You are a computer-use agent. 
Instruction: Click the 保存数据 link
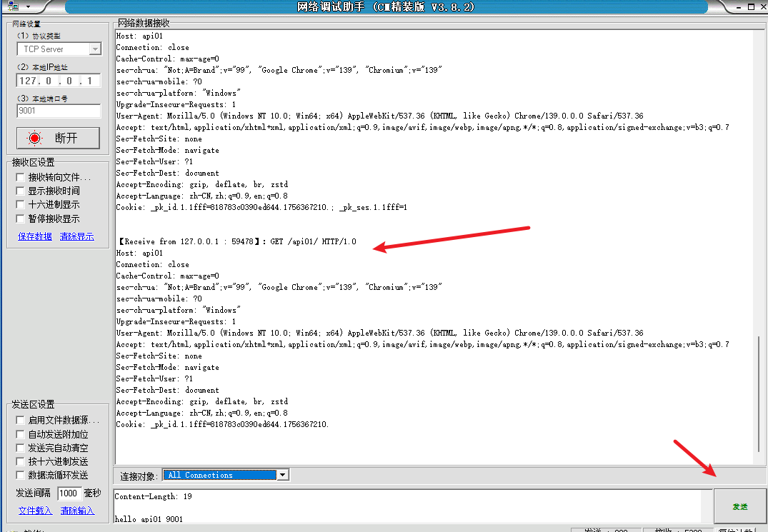coord(34,236)
